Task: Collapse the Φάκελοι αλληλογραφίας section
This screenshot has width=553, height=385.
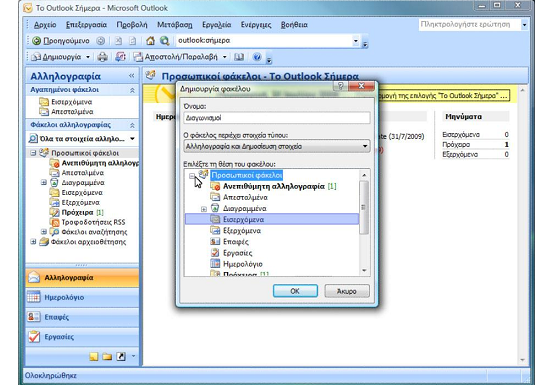Action: pyautogui.click(x=132, y=125)
